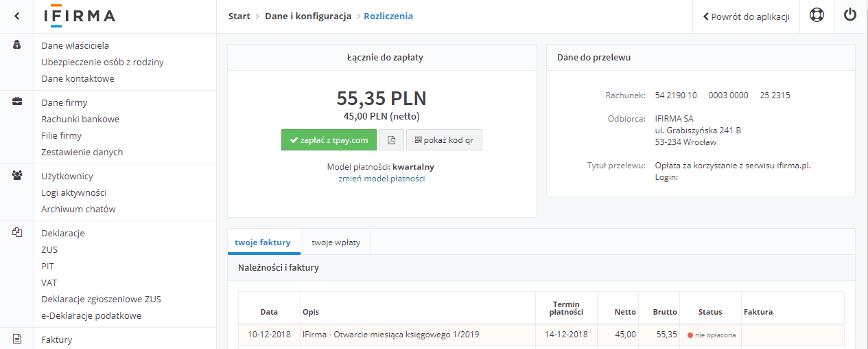Screen dimensions: 868x349
Task: Click the IFIRMA logo
Action: pos(80,16)
